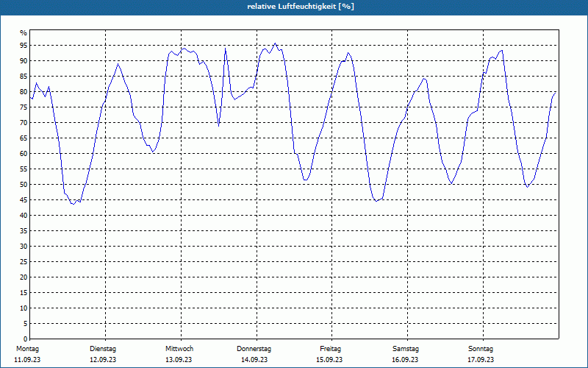Click the y-axis value '15'
This screenshot has height=368, width=588.
[24, 292]
